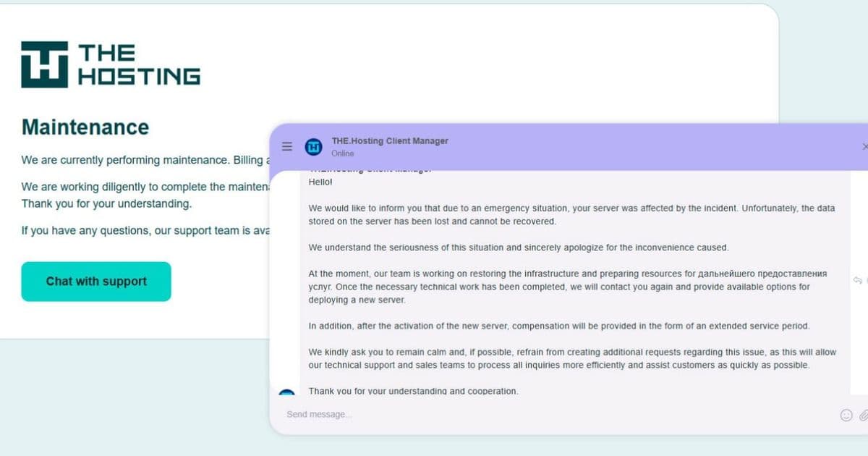Screen dimensions: 868x456
Task: Click the THE.Hosting Client Manager title text
Action: 390,141
